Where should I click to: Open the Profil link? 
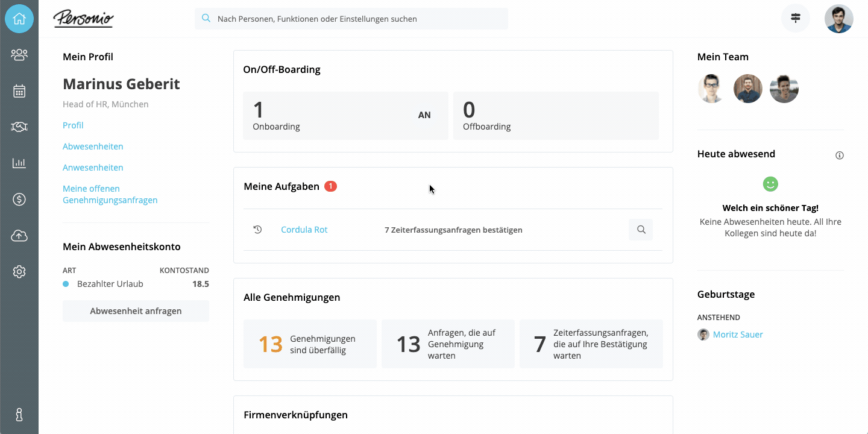tap(73, 125)
